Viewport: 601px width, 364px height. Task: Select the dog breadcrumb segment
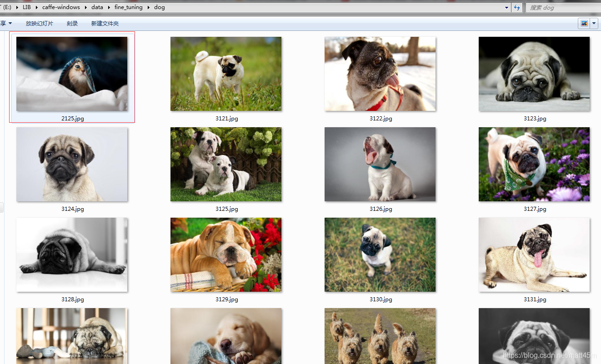click(x=160, y=7)
